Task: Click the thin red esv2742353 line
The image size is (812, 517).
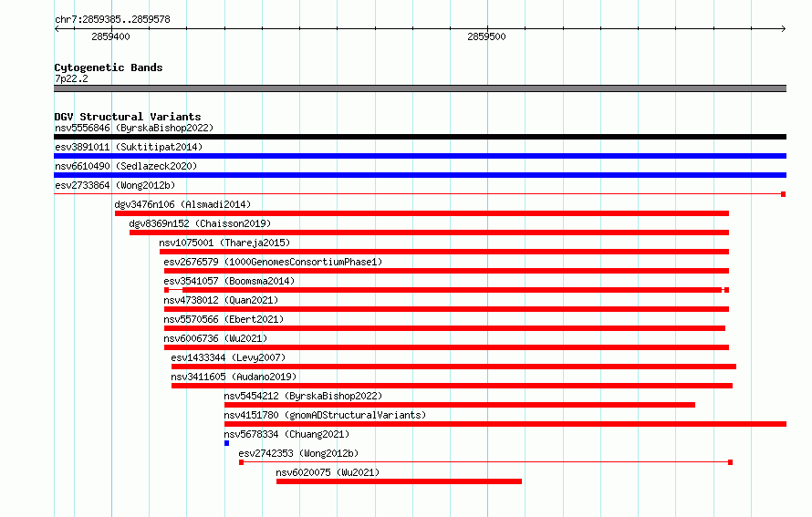Action: pyautogui.click(x=485, y=462)
